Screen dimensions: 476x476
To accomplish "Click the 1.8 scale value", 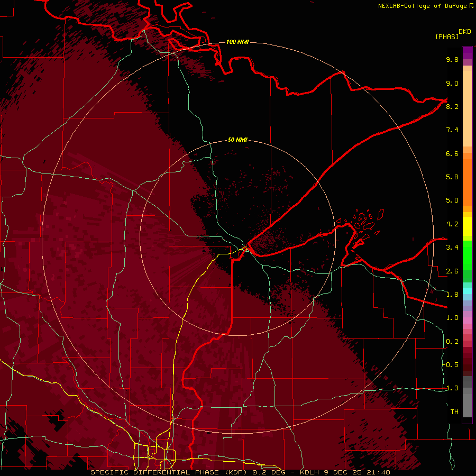I will (452, 295).
